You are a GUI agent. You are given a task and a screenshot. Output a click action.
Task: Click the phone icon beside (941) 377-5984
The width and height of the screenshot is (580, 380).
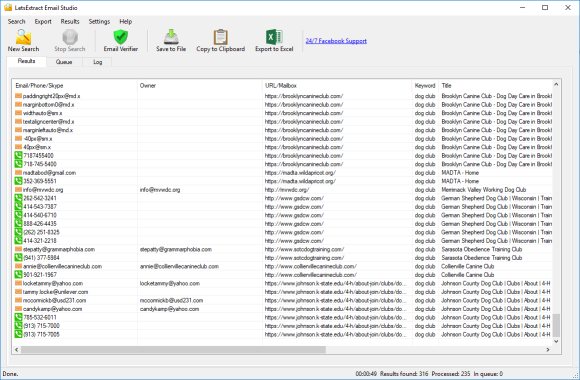18,258
